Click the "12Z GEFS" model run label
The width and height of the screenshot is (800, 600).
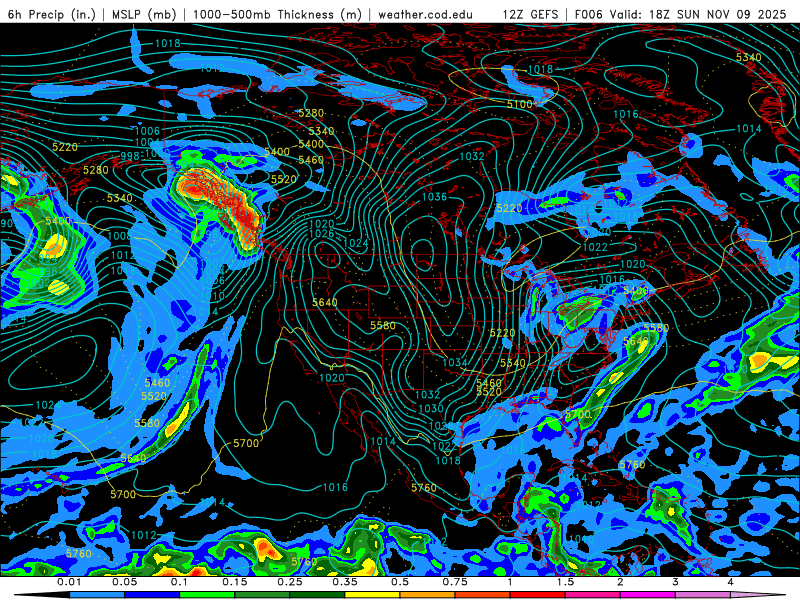pyautogui.click(x=530, y=14)
